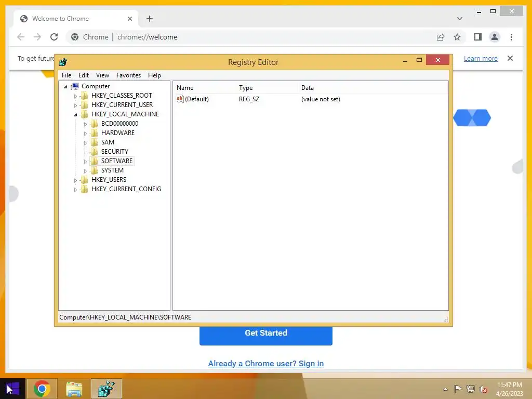Click the REG_SZ type cell
Image resolution: width=532 pixels, height=399 pixels.
(x=249, y=99)
